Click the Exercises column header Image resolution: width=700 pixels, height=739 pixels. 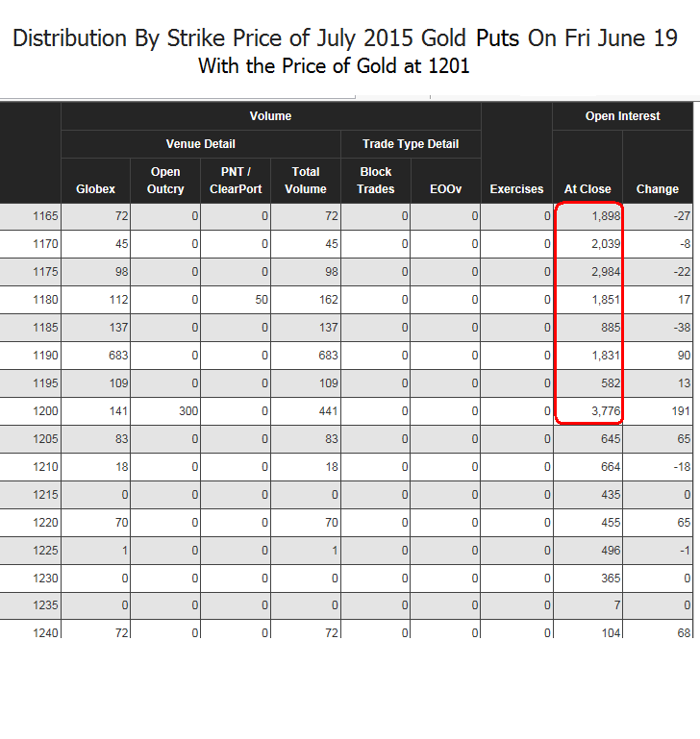click(516, 189)
